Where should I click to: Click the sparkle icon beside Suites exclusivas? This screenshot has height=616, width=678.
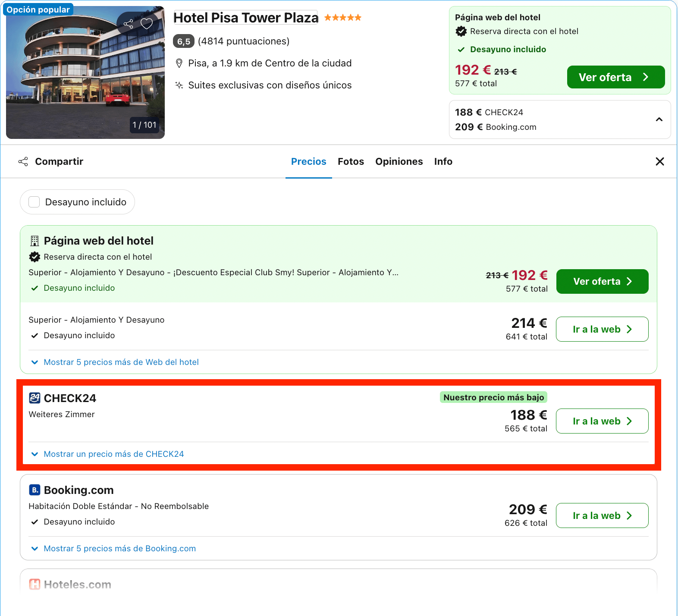point(179,85)
